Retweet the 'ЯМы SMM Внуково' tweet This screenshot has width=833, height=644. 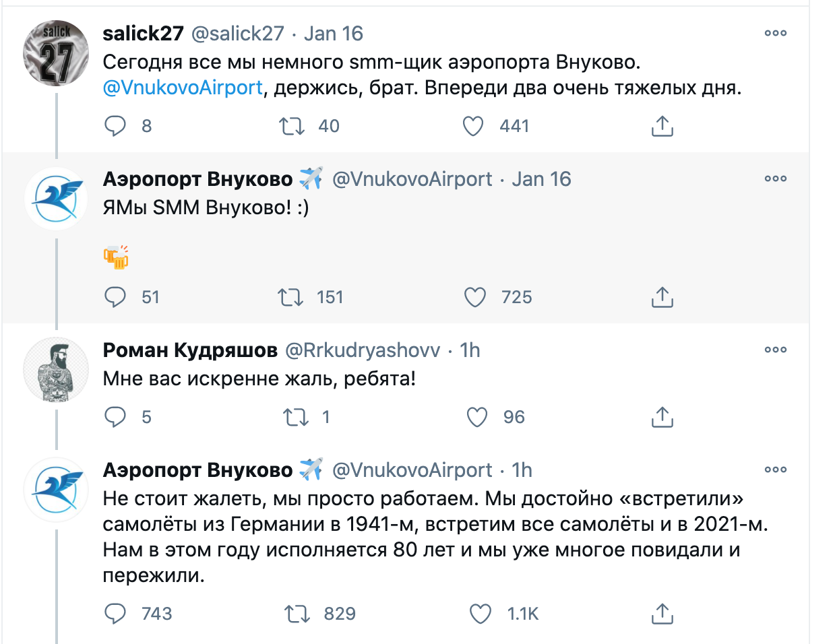291,297
